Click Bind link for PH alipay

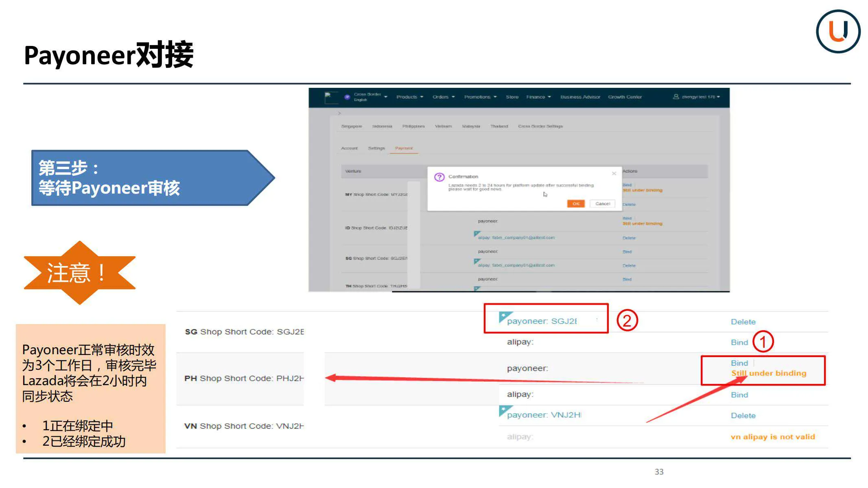click(739, 395)
